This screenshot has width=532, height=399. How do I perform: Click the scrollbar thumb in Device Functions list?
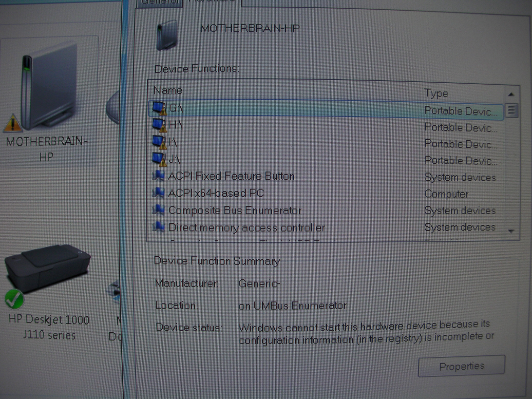tap(511, 110)
